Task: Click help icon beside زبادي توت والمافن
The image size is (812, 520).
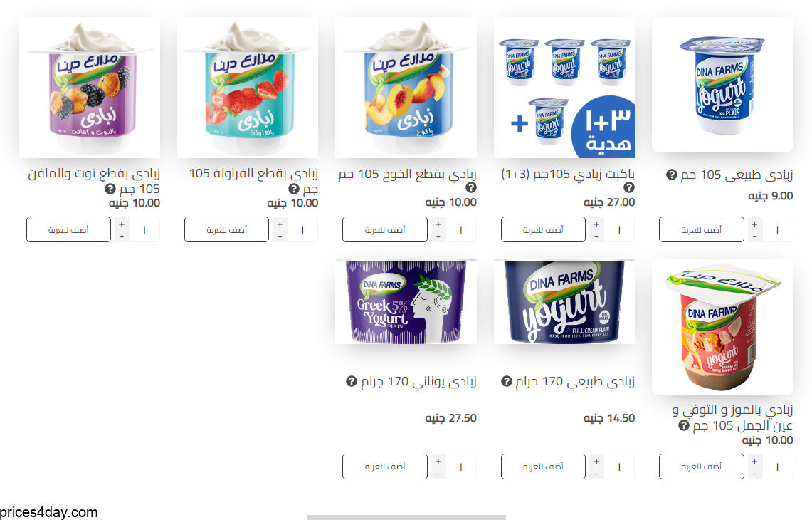Action: (110, 189)
